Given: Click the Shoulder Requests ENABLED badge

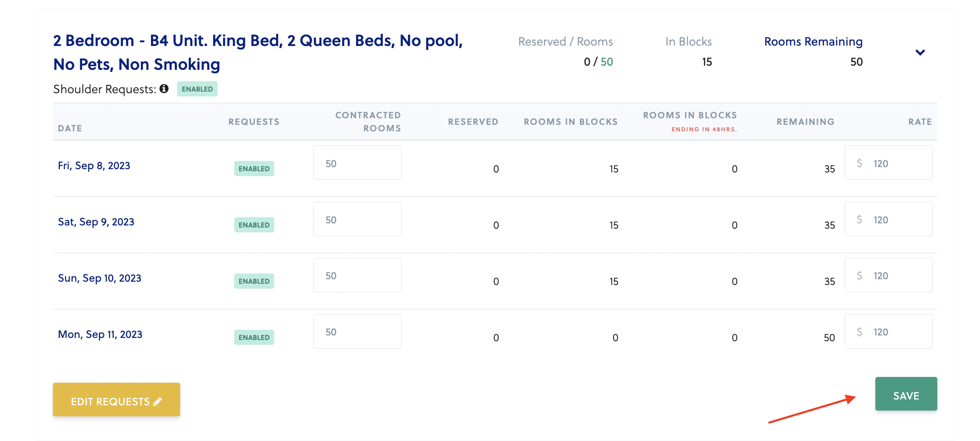Looking at the screenshot, I should pos(197,89).
